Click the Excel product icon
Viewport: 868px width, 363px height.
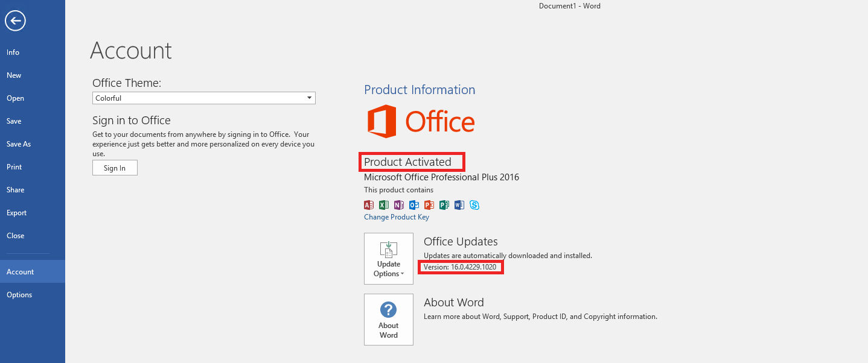[x=384, y=205]
